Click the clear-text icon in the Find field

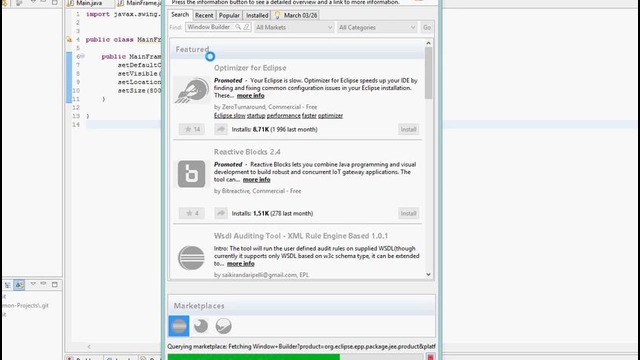pyautogui.click(x=246, y=27)
